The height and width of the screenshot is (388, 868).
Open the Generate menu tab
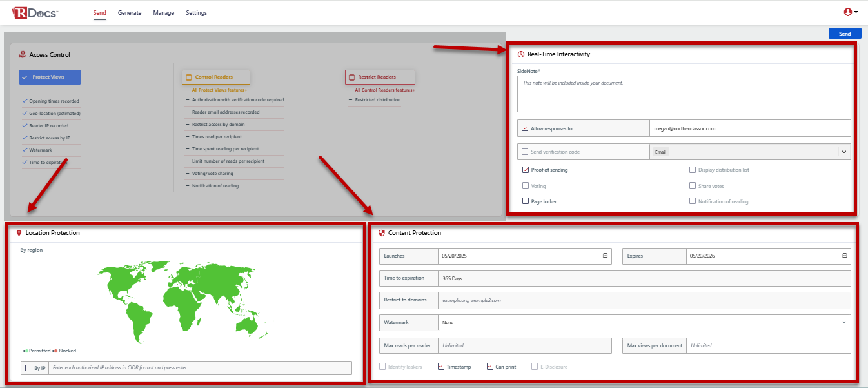pyautogui.click(x=130, y=13)
